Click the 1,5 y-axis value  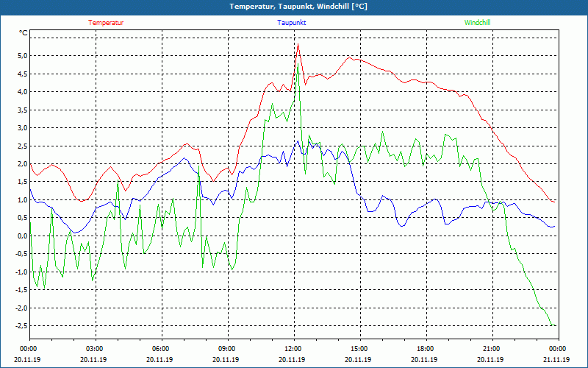point(23,182)
